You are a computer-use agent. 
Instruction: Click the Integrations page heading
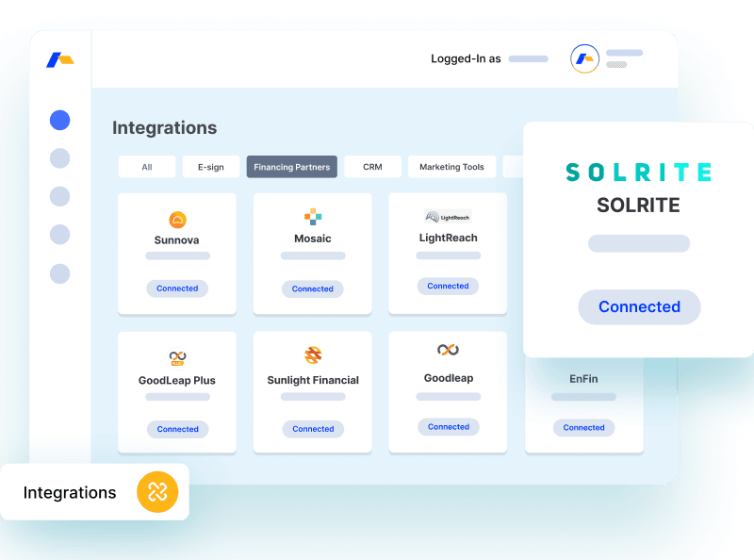[164, 128]
